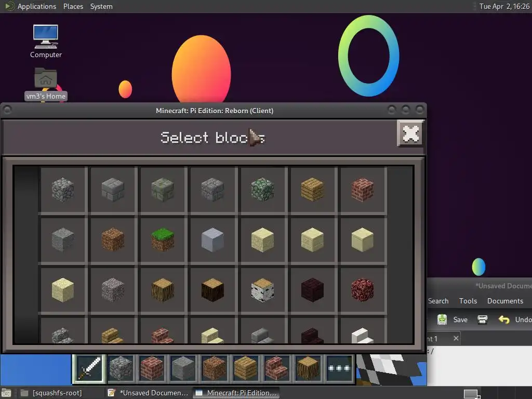This screenshot has width=532, height=399.
Task: Select wooden planks in the hotbar
Action: click(245, 368)
